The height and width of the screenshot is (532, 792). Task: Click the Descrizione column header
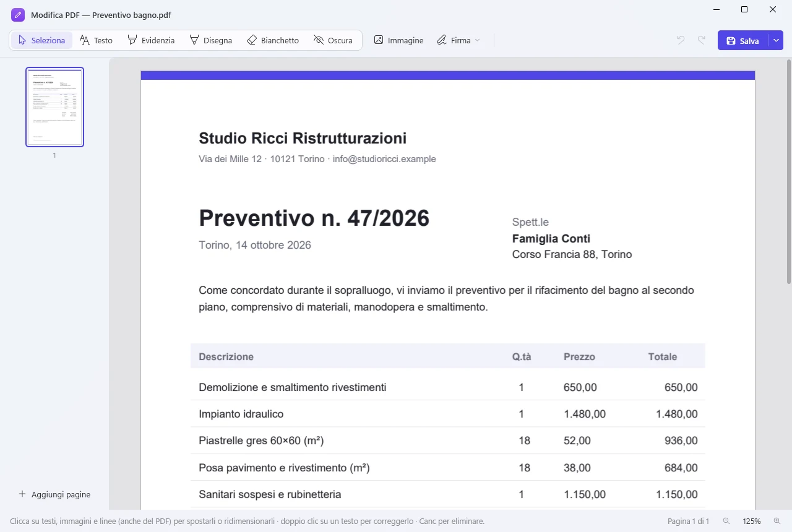pyautogui.click(x=226, y=356)
